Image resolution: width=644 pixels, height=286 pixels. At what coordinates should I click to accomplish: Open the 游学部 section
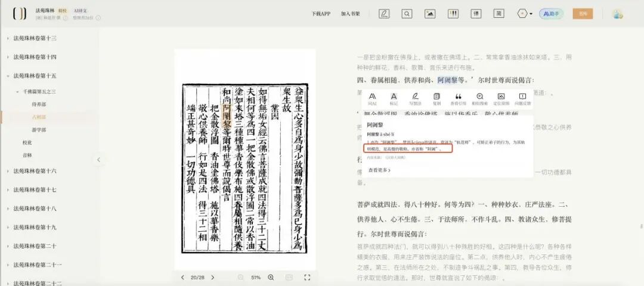pos(39,130)
